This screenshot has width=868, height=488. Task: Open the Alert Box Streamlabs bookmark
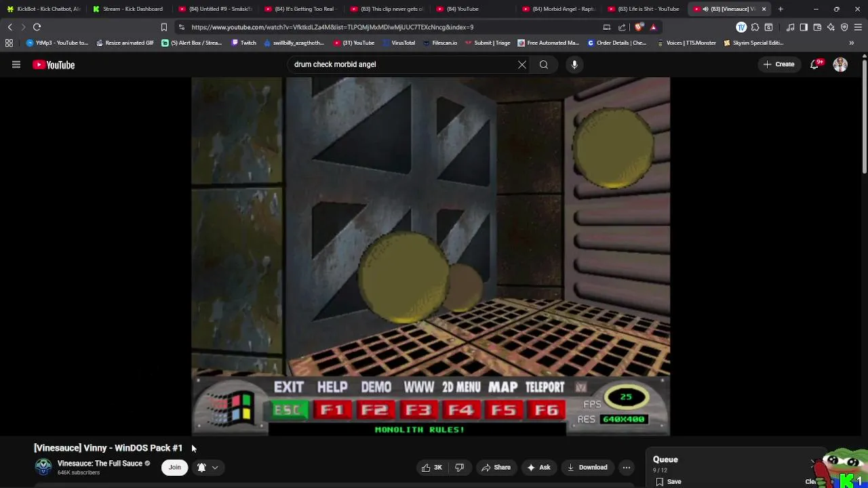pyautogui.click(x=192, y=43)
